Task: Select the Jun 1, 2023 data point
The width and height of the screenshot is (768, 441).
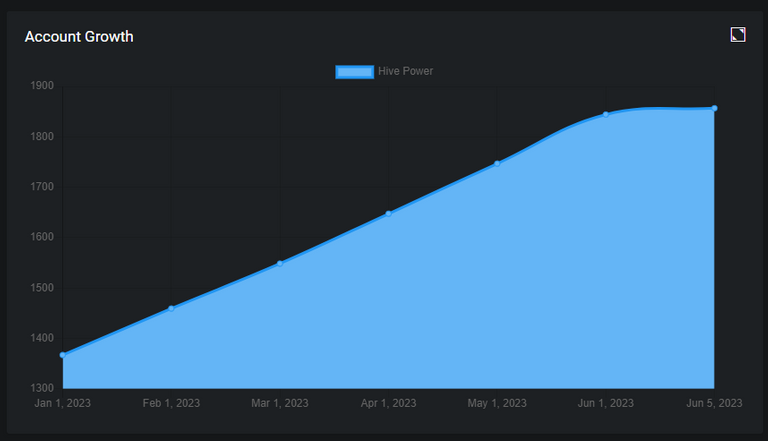Action: 606,114
